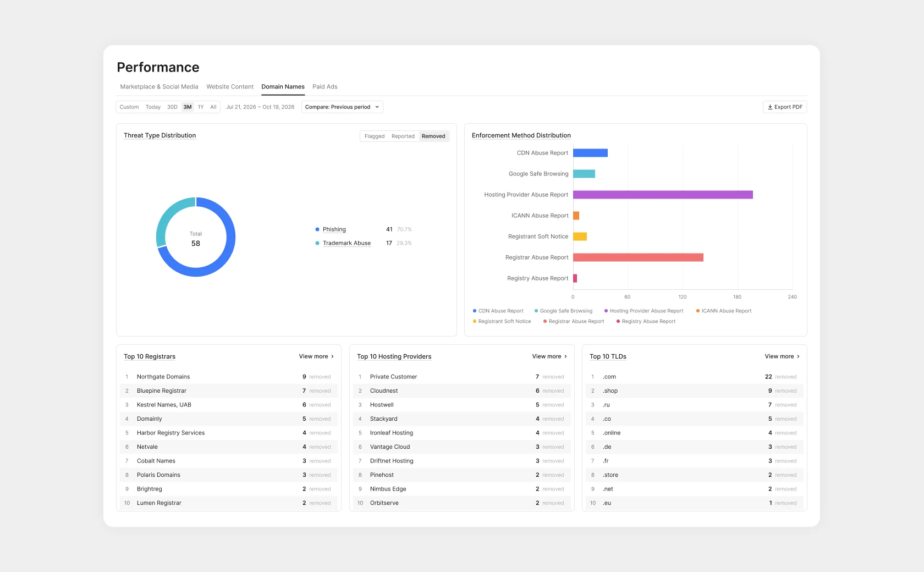Show Reported threat distribution
The height and width of the screenshot is (572, 924).
(x=403, y=136)
